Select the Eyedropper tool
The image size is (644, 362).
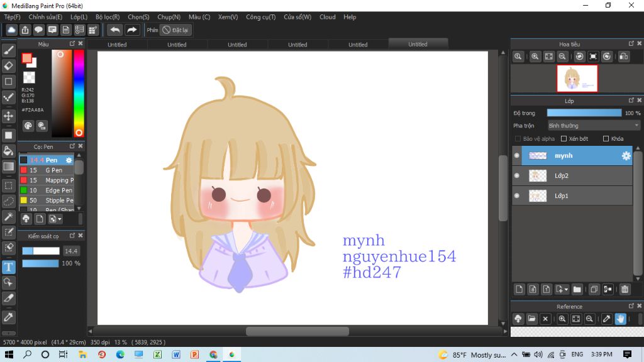pos(9,317)
